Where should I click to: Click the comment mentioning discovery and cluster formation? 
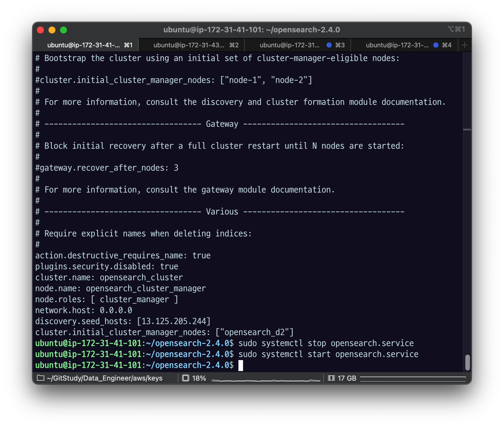241,102
